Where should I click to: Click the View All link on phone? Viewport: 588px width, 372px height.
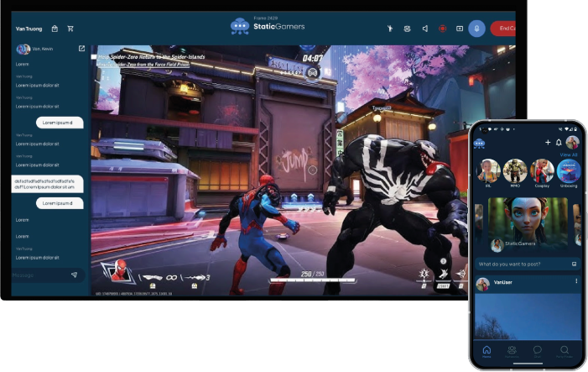tap(569, 155)
